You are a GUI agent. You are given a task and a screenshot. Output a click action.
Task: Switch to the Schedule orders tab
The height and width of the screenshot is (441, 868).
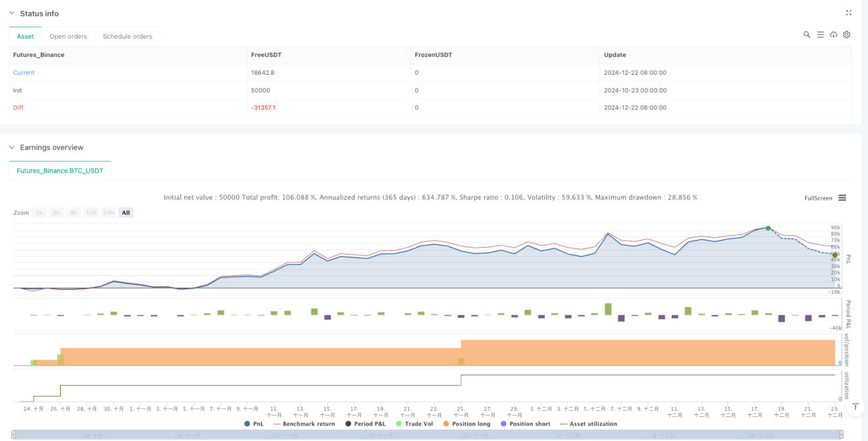point(128,36)
